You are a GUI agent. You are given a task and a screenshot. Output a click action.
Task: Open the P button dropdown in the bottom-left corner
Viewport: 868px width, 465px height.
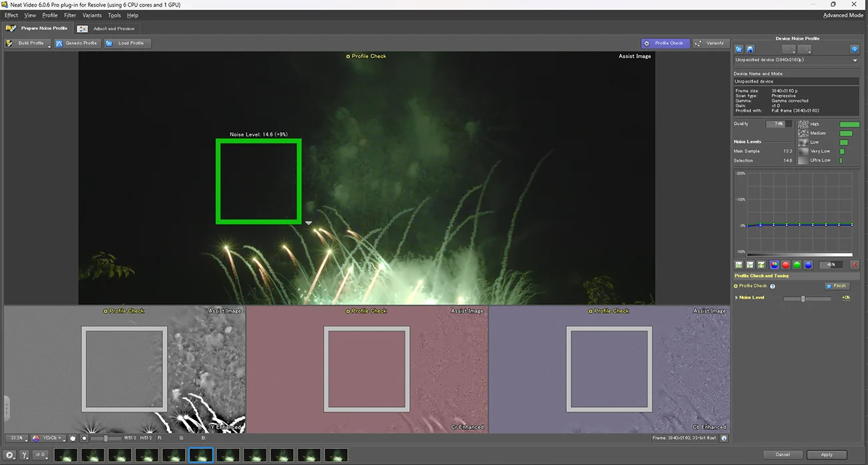tap(10, 455)
